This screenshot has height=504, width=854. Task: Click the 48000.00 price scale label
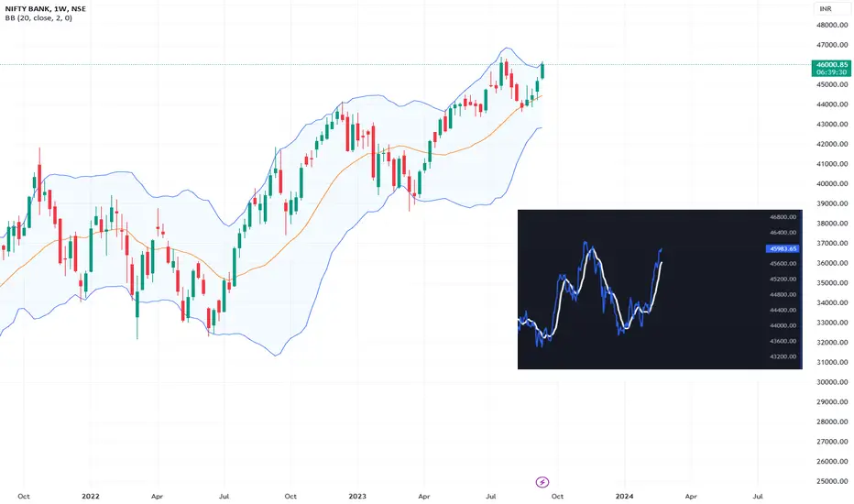click(832, 25)
